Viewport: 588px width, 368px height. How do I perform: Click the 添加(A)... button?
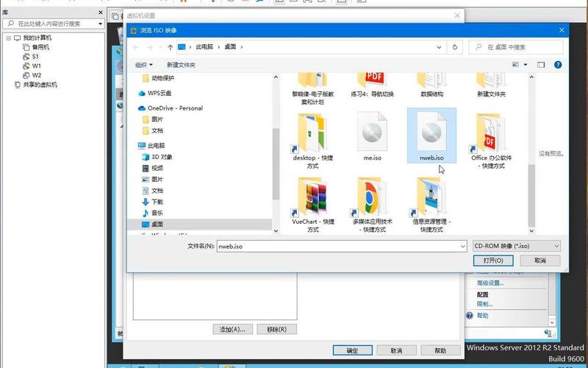point(232,329)
